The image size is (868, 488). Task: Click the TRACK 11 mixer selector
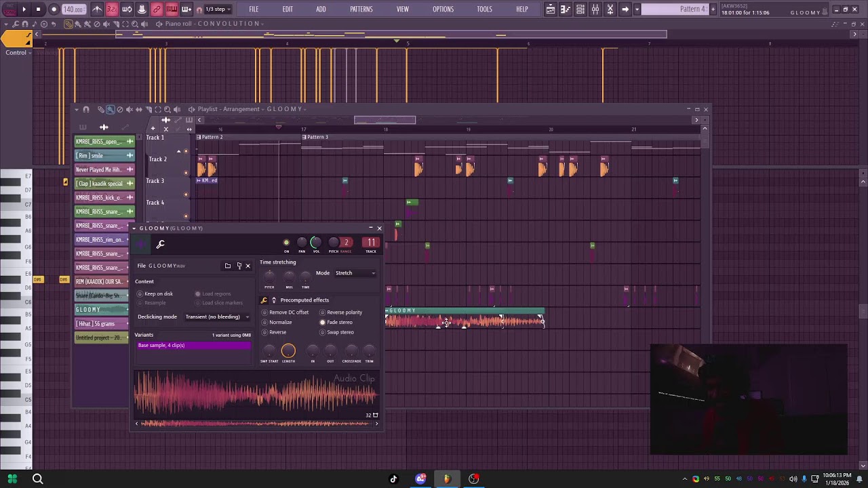pos(371,243)
